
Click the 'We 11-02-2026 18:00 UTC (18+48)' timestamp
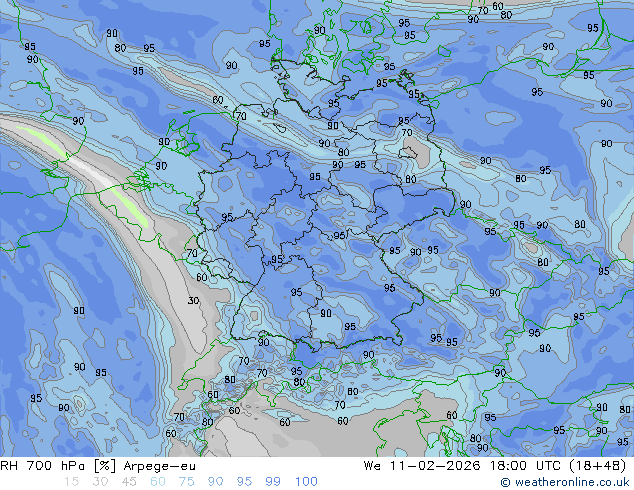click(495, 466)
